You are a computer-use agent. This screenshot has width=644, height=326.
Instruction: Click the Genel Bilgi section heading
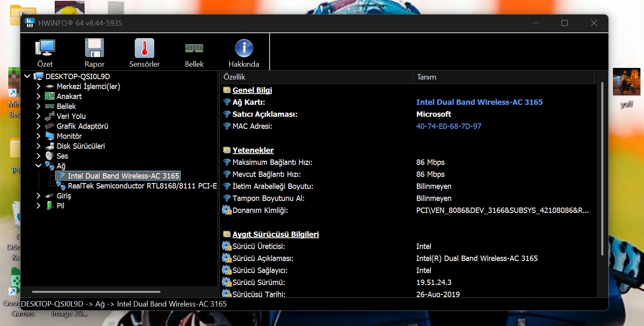tap(252, 90)
